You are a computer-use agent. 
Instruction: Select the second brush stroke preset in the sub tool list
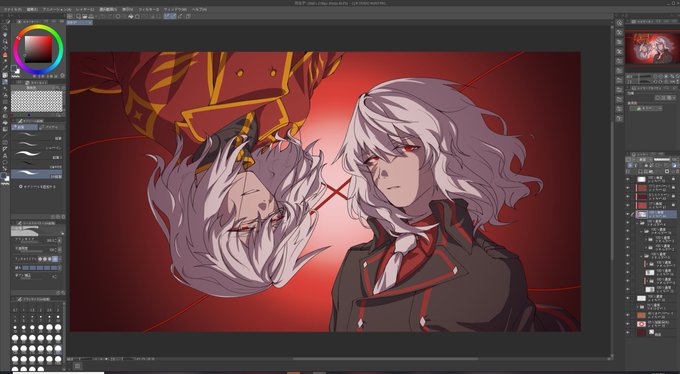37,145
